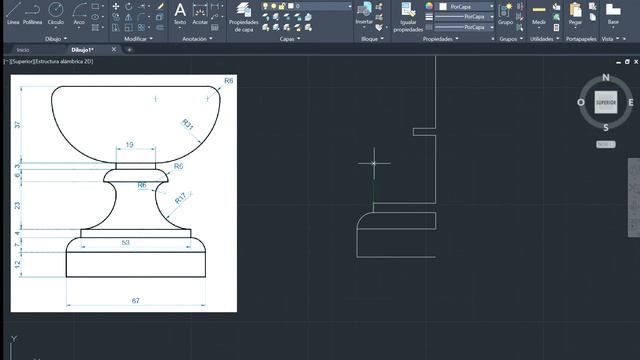Click the layer color swatch square
This screenshot has width=640, height=360.
click(291, 6)
